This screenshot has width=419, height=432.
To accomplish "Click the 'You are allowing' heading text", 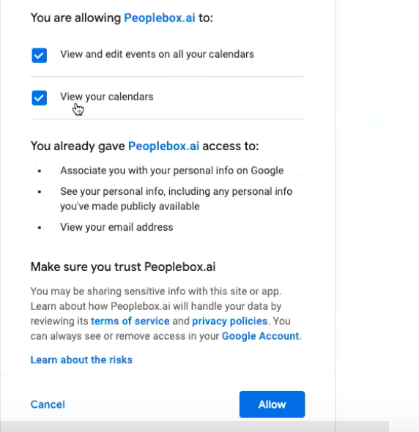I will coord(76,18).
